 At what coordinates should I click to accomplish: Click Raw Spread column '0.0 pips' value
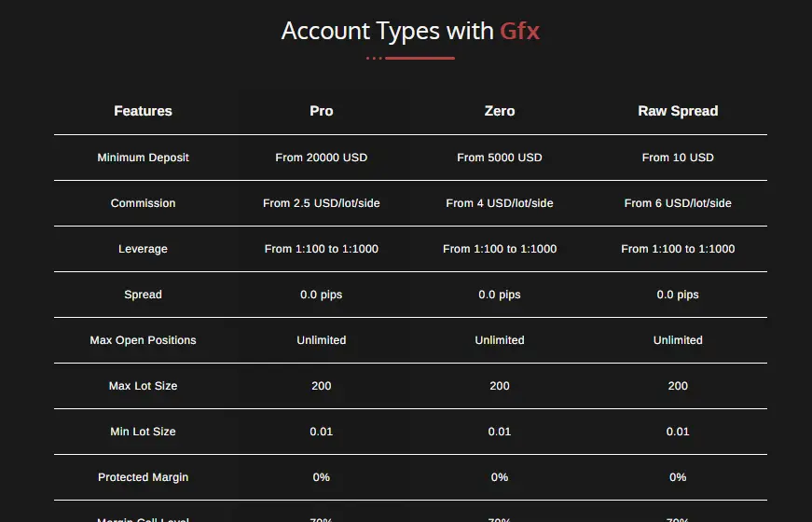(678, 295)
